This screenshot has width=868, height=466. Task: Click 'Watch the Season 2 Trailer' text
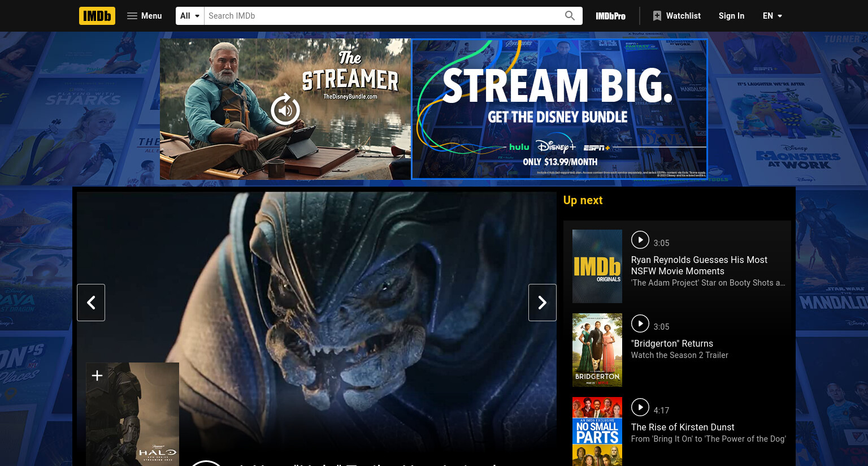(x=679, y=355)
